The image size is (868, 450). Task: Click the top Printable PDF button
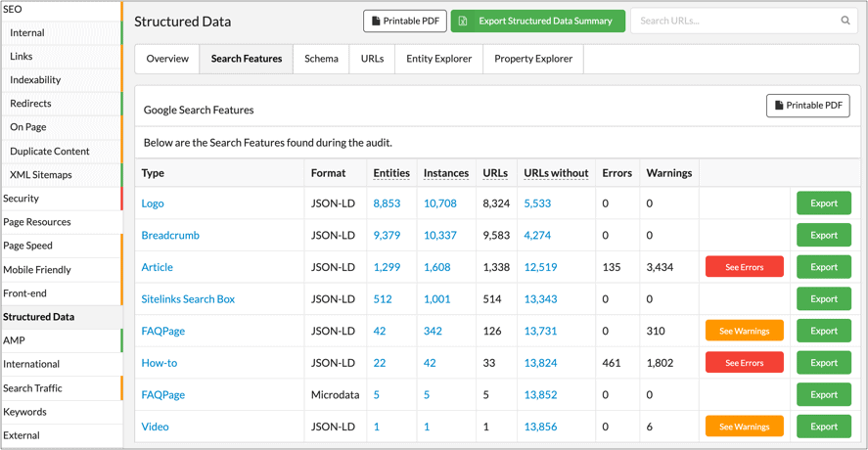tap(405, 21)
